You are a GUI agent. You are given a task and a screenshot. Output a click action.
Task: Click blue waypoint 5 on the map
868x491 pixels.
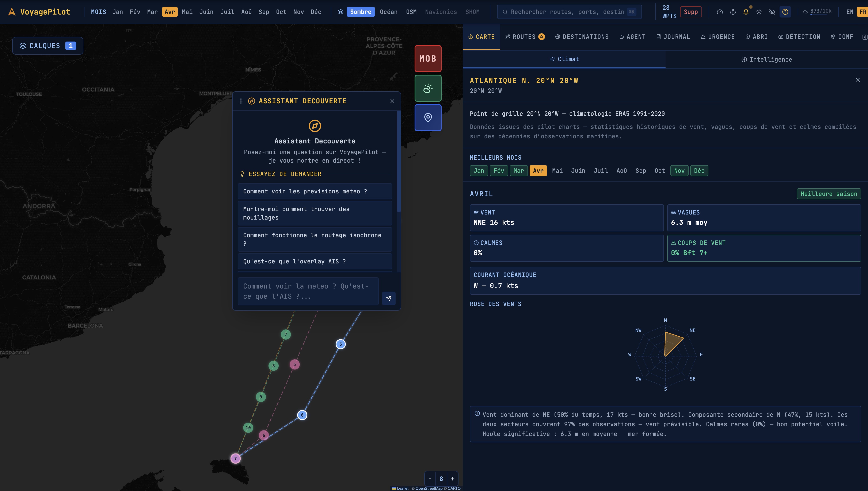(x=340, y=344)
